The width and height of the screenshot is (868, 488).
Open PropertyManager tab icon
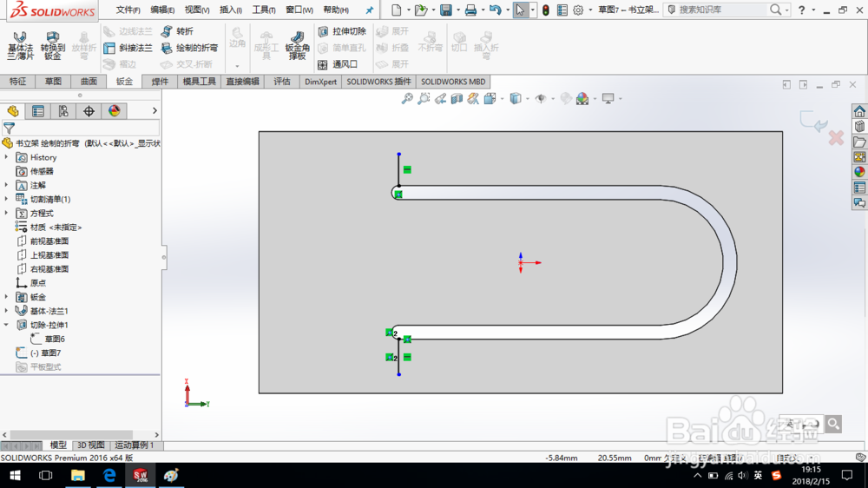(38, 111)
